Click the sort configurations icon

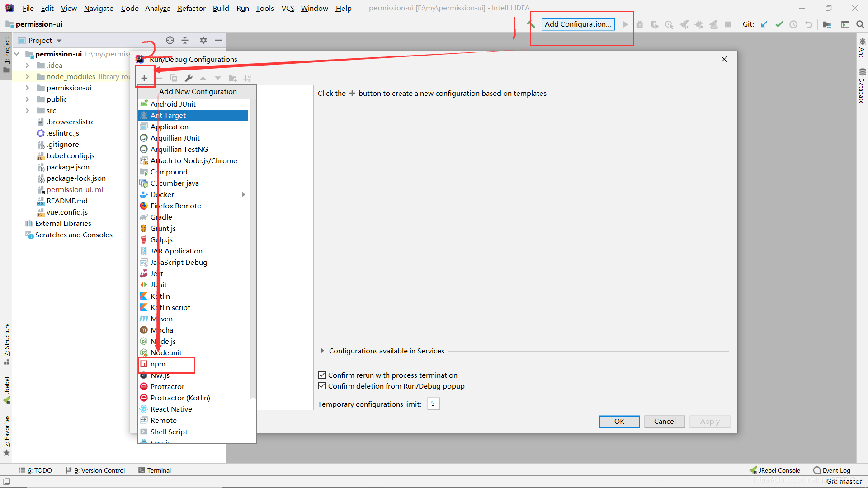click(247, 78)
